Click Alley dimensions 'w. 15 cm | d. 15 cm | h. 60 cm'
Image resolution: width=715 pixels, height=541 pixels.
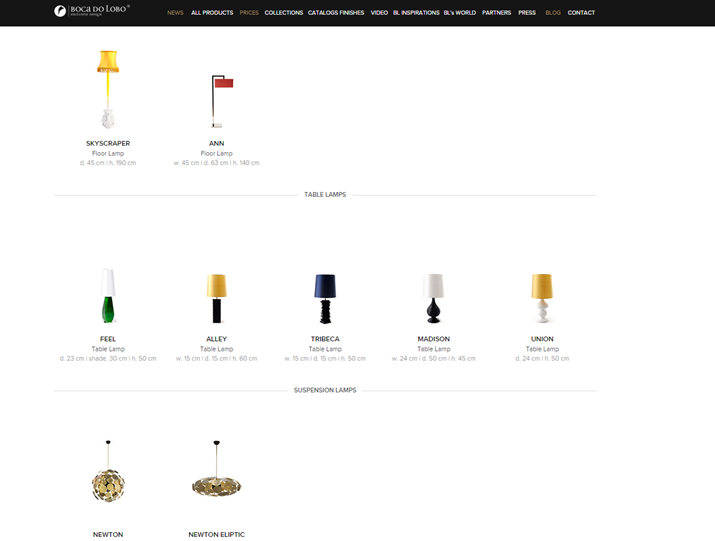tap(217, 359)
